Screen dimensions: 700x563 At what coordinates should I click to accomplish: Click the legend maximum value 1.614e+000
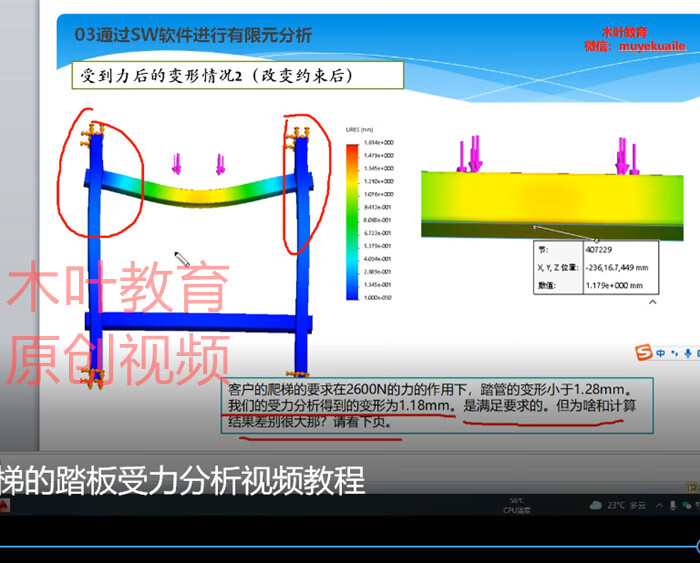379,142
